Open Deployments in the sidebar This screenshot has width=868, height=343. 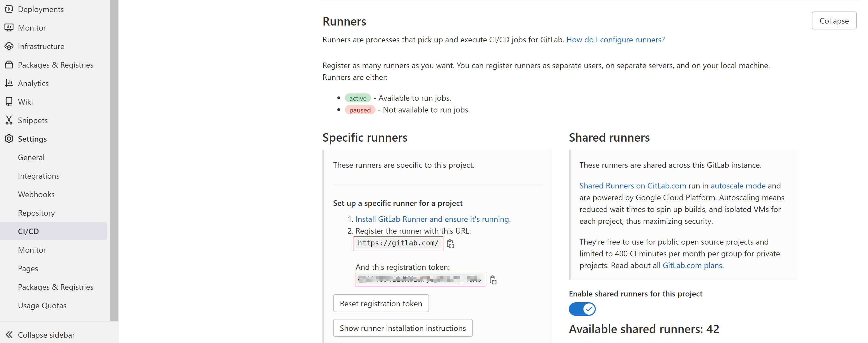41,9
